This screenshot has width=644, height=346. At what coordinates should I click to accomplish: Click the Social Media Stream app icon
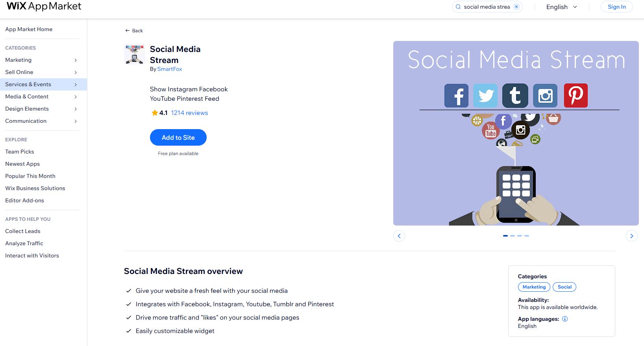point(135,54)
